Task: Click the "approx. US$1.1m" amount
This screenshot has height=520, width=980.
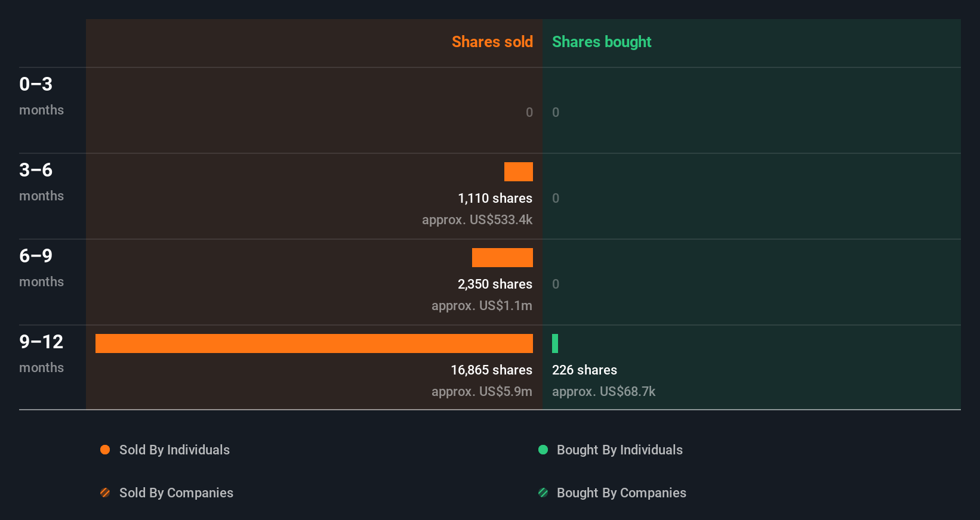Action: pyautogui.click(x=482, y=305)
